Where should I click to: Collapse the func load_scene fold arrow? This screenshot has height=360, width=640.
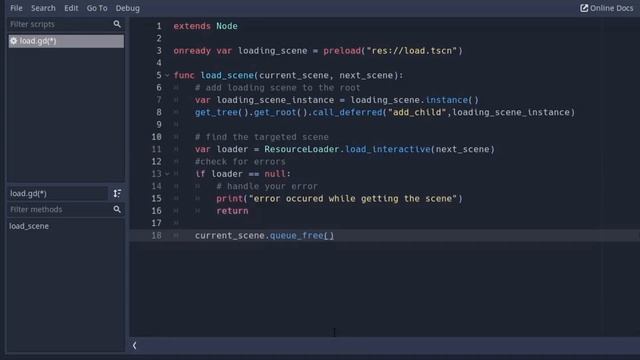167,76
